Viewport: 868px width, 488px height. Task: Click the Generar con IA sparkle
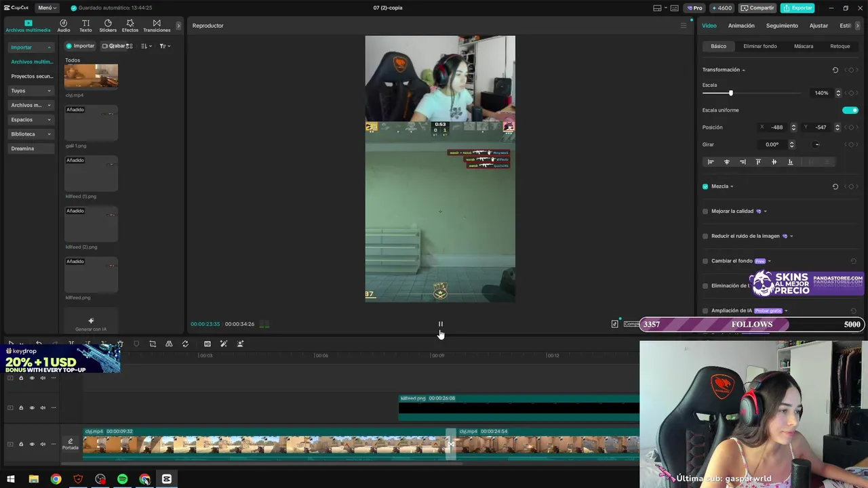click(x=91, y=321)
